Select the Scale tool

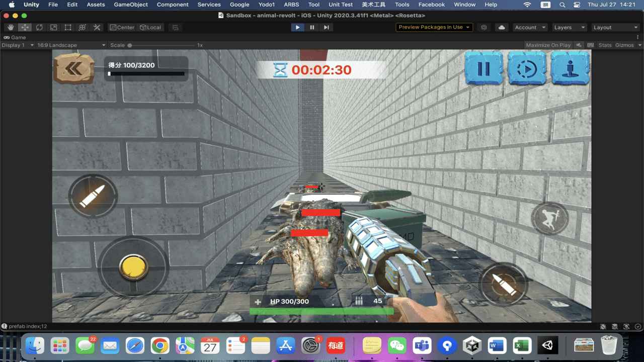coord(53,27)
